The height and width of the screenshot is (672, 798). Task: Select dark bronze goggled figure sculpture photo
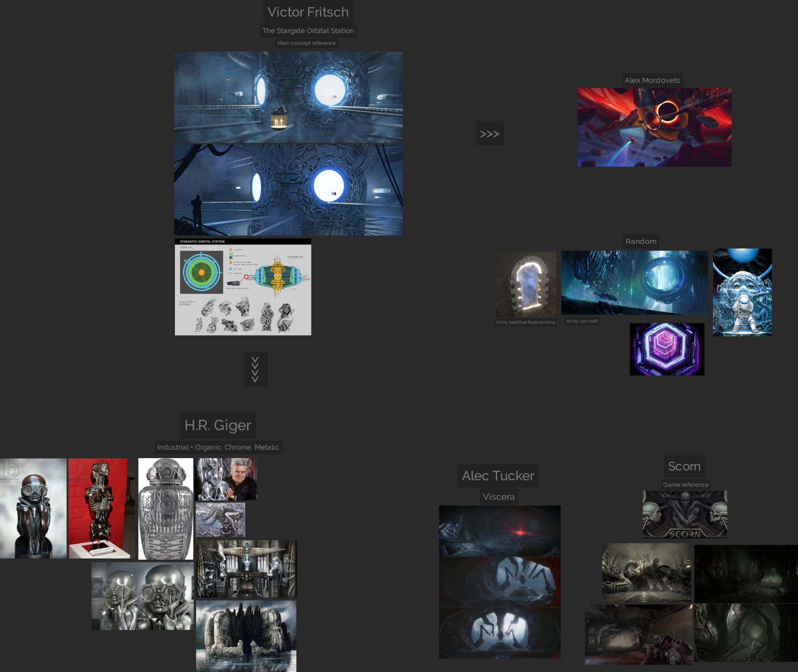[33, 508]
